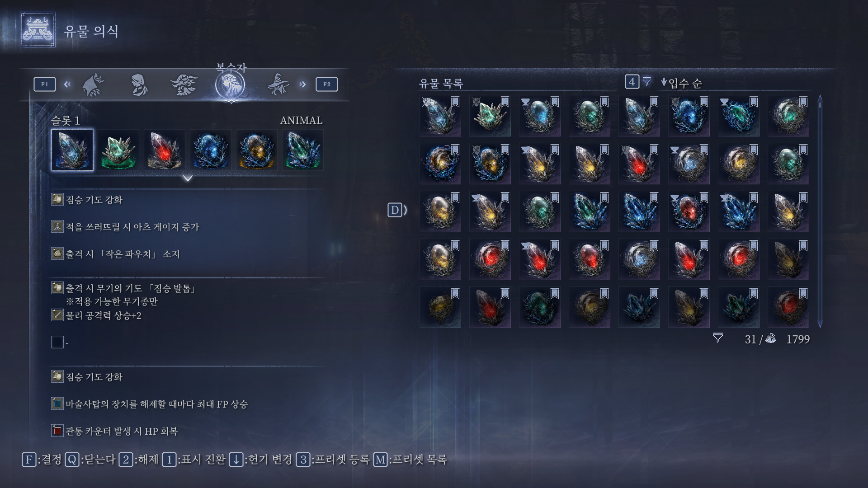868x488 pixels.
Task: Open the 입수 순 sort order dropdown
Action: coord(681,83)
